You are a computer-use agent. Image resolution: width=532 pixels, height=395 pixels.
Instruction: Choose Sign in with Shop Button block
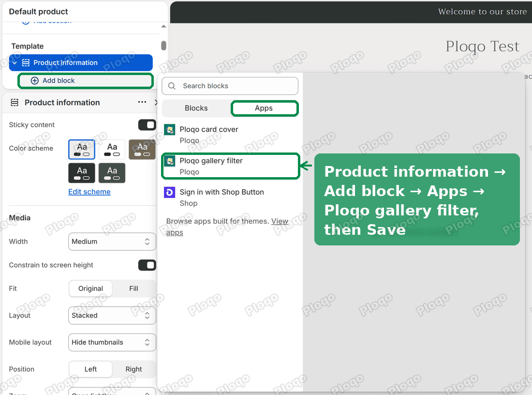coord(230,197)
